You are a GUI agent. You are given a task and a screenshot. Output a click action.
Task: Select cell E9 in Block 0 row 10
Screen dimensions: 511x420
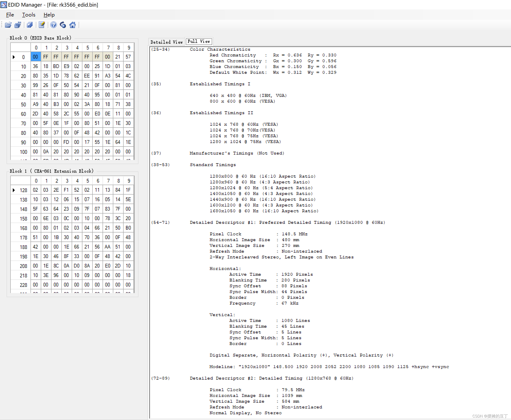tap(67, 66)
